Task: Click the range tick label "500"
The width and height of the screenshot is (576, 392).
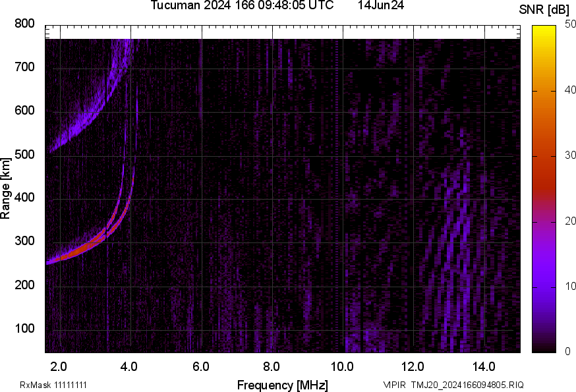Action: click(24, 154)
